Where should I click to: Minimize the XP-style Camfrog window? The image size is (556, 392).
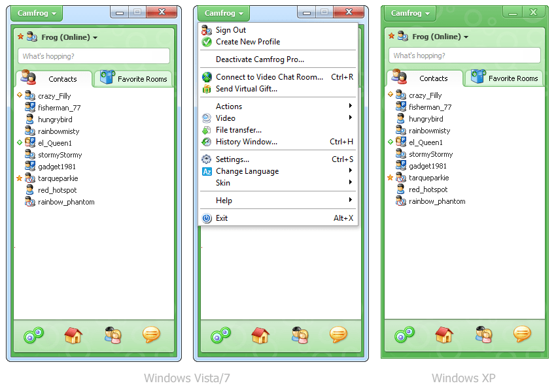coord(512,13)
